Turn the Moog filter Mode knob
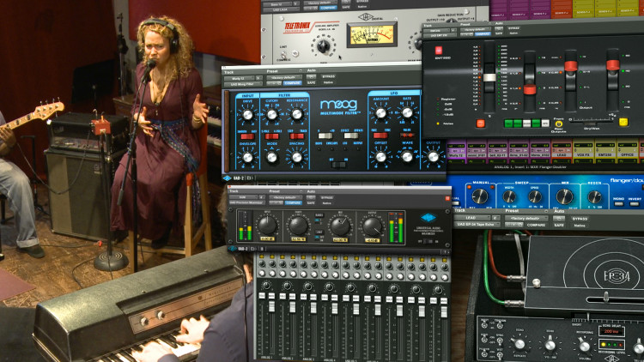Viewport: 644px width, 362px height. (272, 158)
